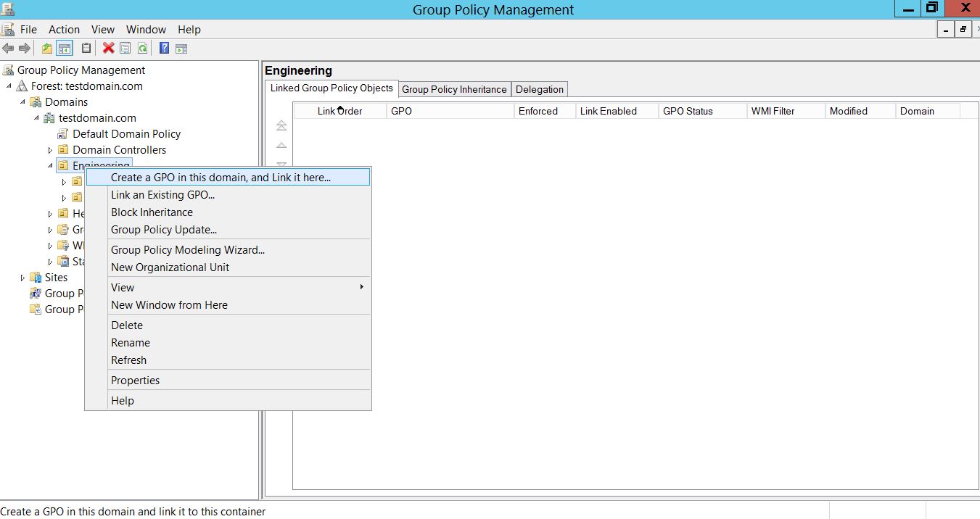Click the GPO Status column header
This screenshot has width=980, height=519.
pos(688,111)
